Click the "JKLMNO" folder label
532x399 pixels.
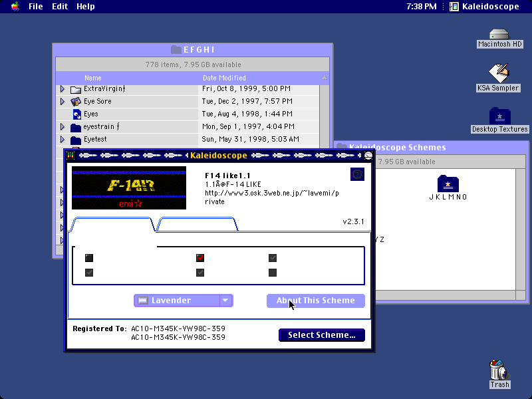point(448,197)
